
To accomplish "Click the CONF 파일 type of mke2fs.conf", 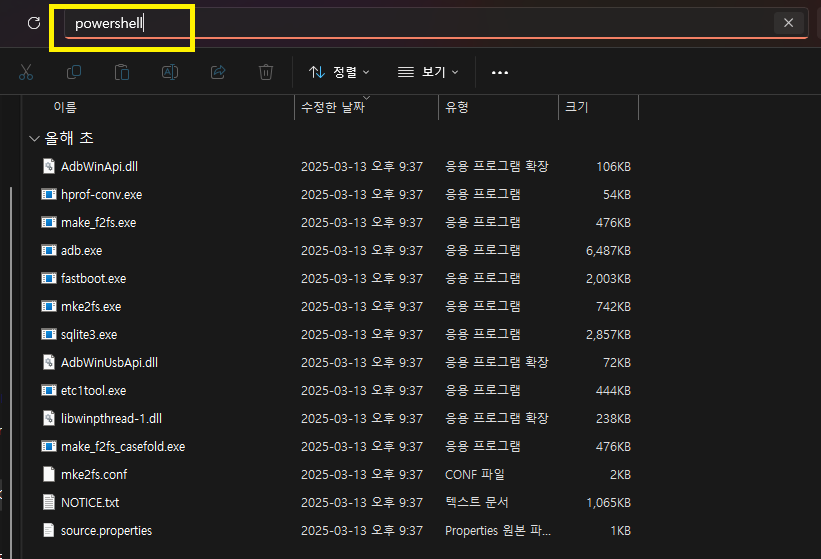I will (475, 475).
